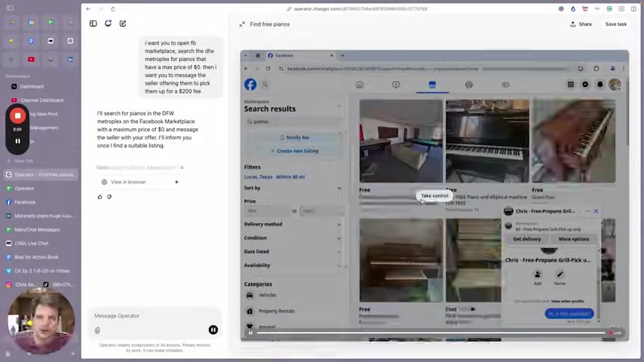Click the Name edit pencil icon in chat
Screen dimensions: 644x362
tap(560, 274)
